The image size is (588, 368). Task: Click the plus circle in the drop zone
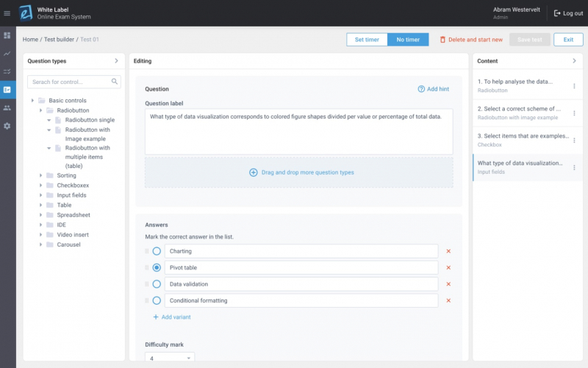pyautogui.click(x=254, y=172)
